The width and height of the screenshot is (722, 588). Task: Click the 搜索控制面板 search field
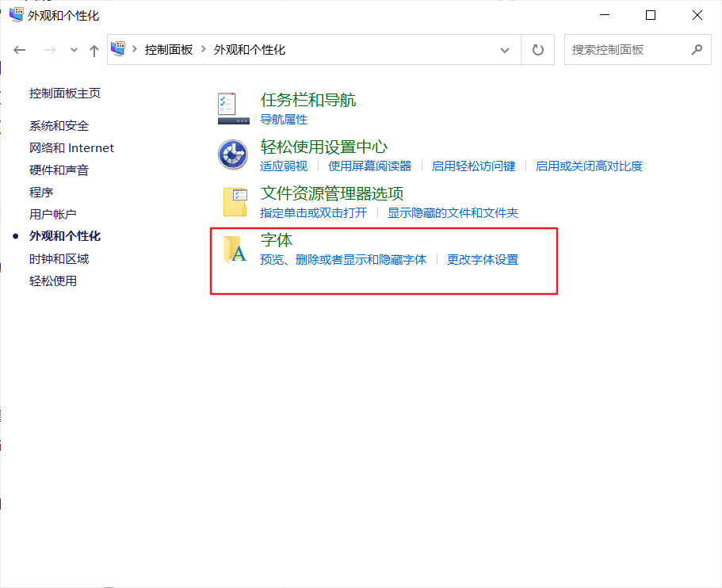pos(626,50)
